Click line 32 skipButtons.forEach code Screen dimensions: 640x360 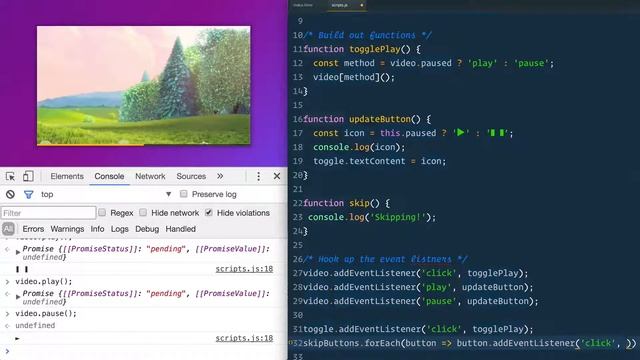469,343
